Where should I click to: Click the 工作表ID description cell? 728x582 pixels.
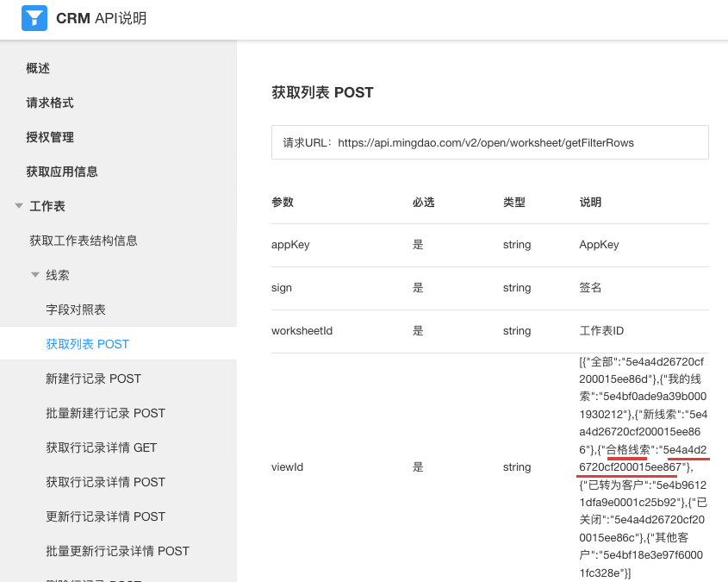click(x=601, y=331)
